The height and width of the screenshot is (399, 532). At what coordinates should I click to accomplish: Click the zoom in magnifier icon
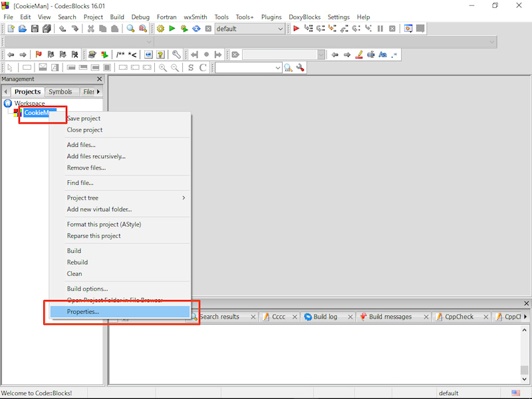(x=163, y=68)
